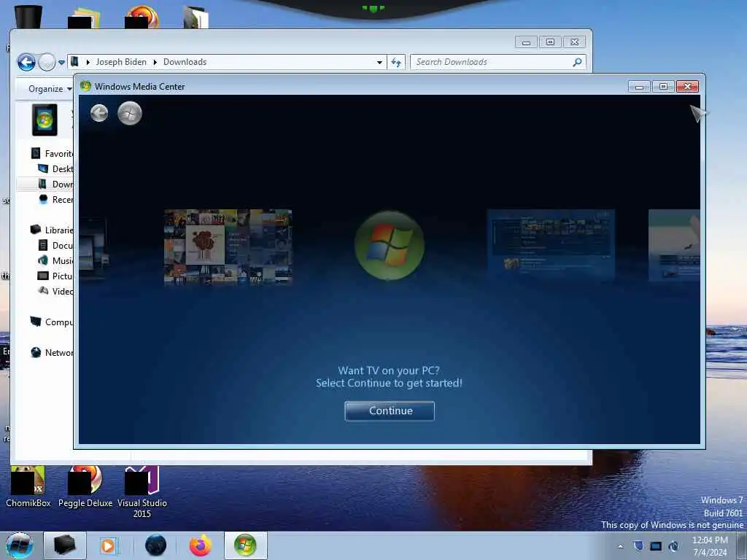This screenshot has height=560, width=747.
Task: Click the Media Center green start logo button
Action: [x=130, y=113]
